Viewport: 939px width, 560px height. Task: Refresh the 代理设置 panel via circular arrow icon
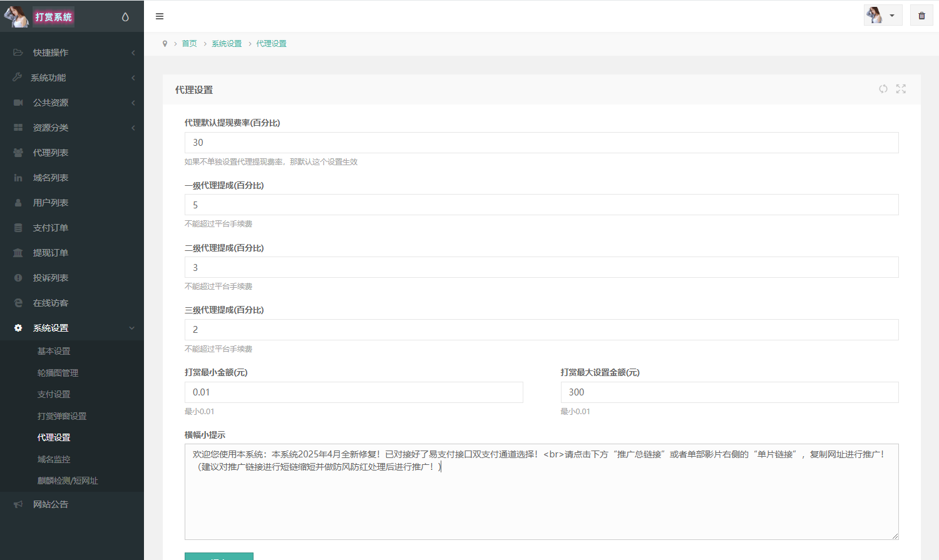[883, 89]
